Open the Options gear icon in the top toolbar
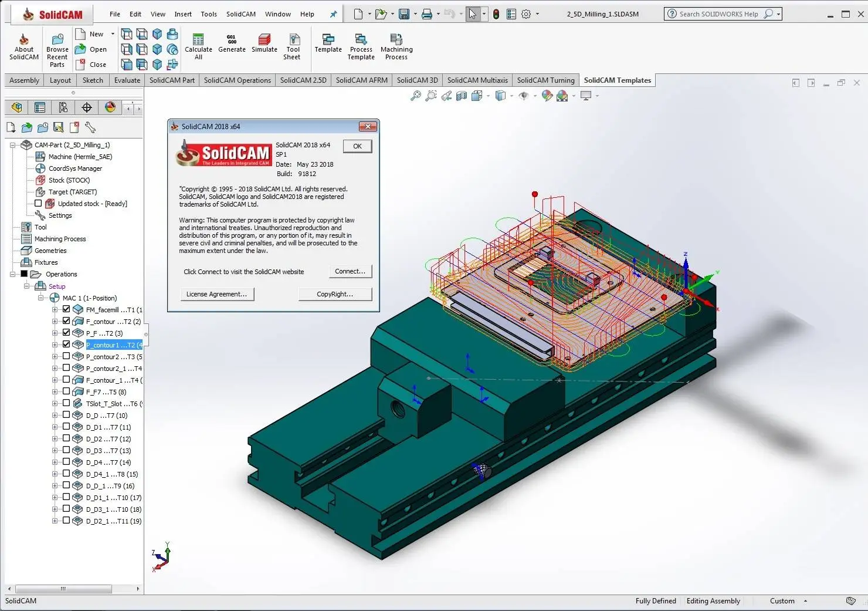 click(x=526, y=14)
